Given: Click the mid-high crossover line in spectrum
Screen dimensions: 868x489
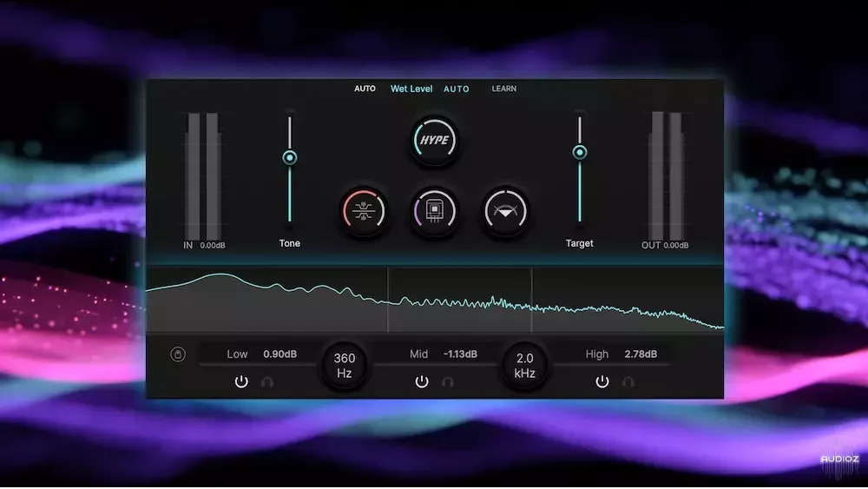Looking at the screenshot, I should point(531,301).
